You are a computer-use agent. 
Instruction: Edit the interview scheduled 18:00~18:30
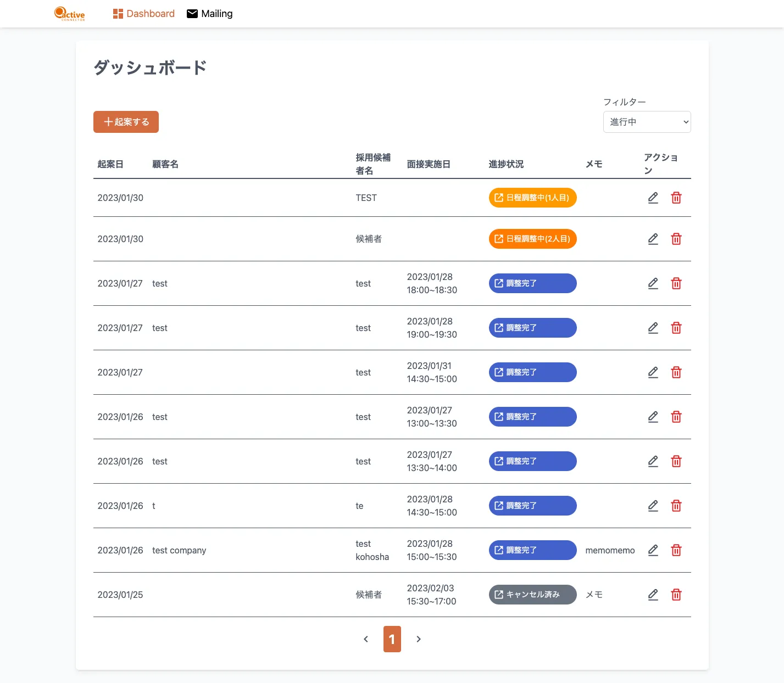point(653,283)
